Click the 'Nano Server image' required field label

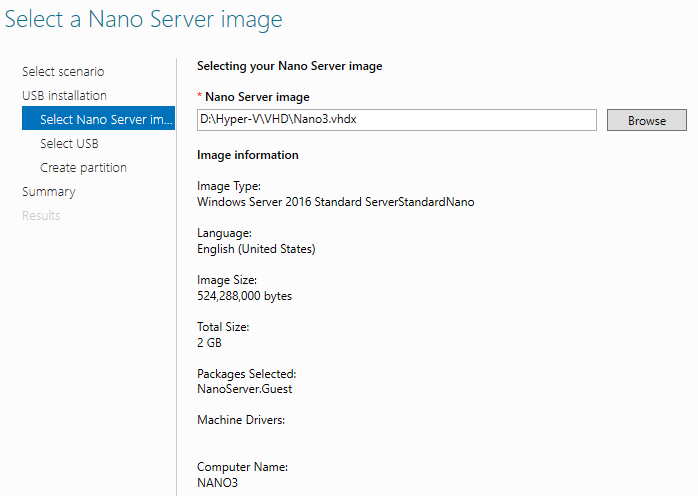257,97
